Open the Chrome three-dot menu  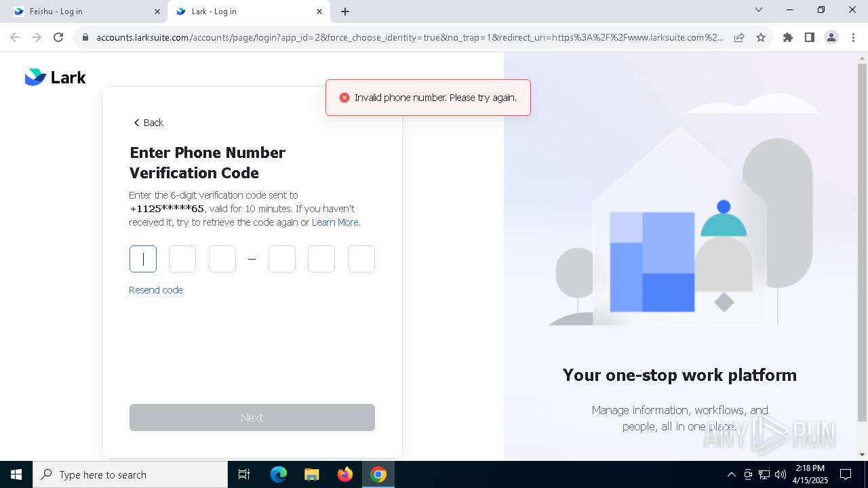[853, 37]
